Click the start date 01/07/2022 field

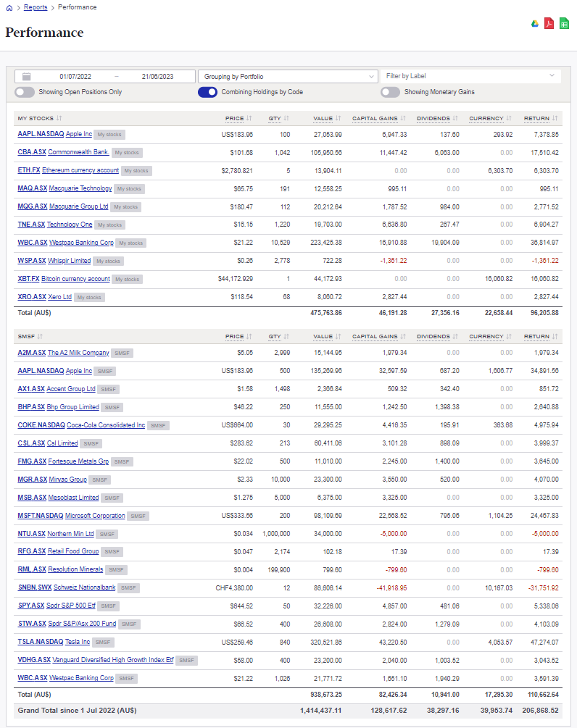[75, 77]
